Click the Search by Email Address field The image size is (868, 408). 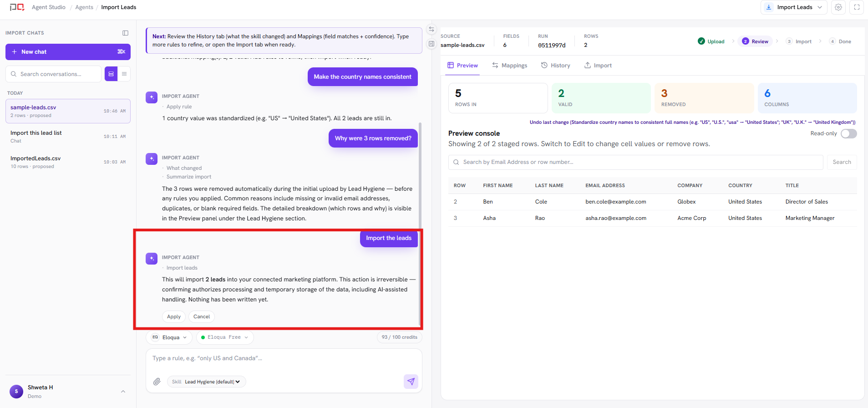pos(636,162)
